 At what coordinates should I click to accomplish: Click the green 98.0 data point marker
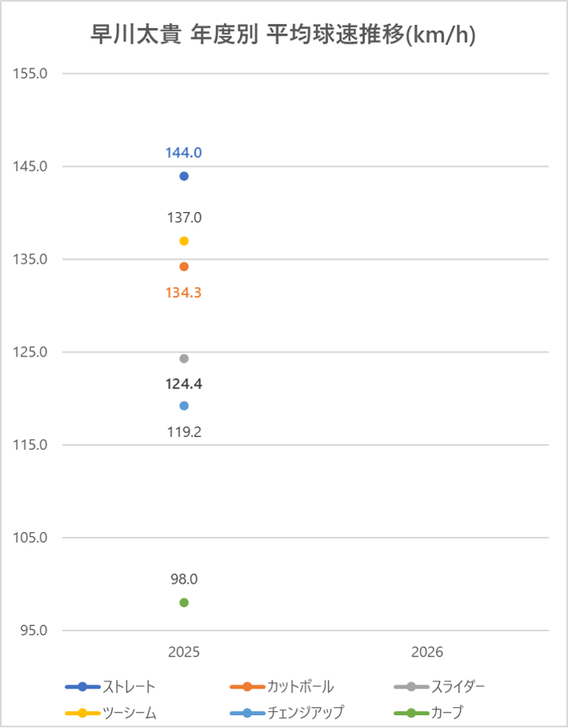click(184, 602)
